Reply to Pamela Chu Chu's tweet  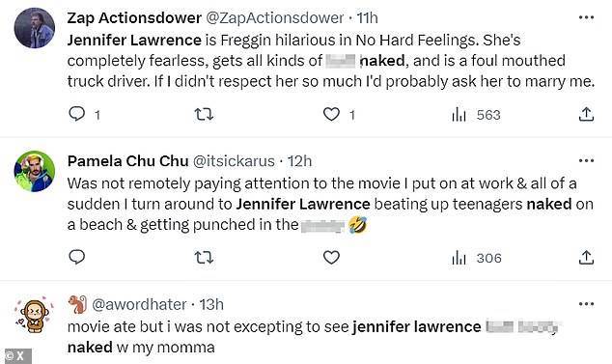77,258
